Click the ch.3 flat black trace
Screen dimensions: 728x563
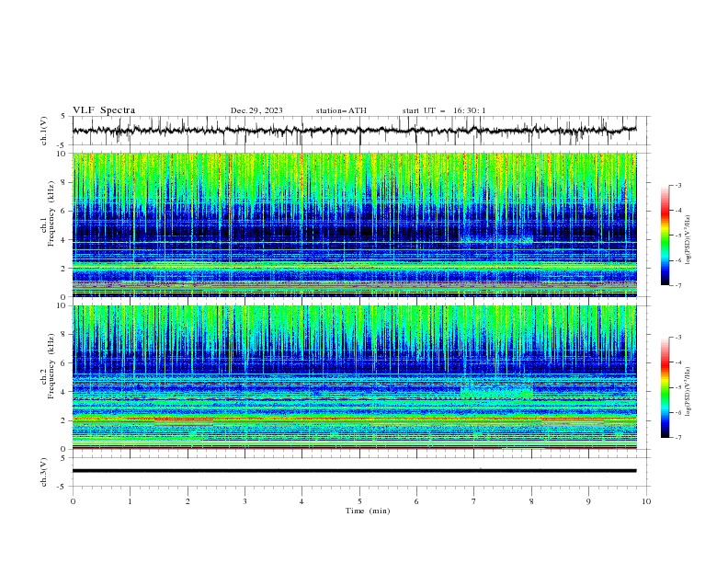coord(354,471)
